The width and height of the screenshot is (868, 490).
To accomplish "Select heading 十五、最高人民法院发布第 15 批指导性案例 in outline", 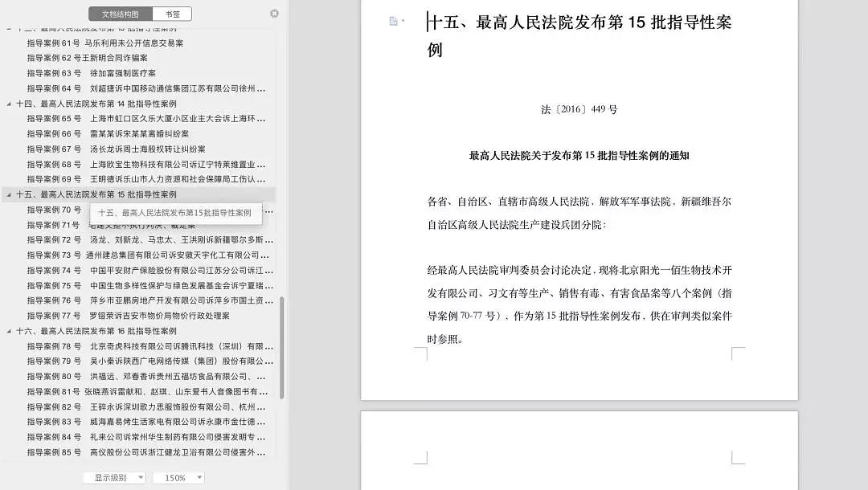I will [x=96, y=194].
